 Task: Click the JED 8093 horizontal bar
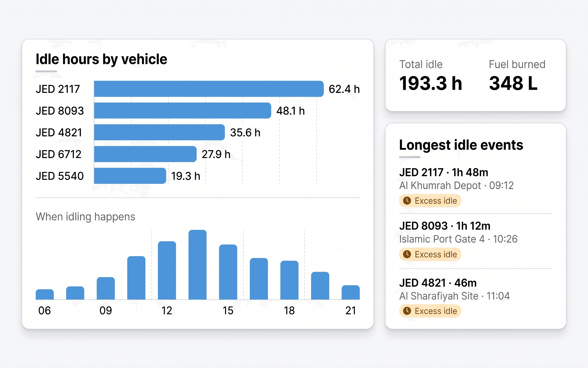(x=183, y=110)
